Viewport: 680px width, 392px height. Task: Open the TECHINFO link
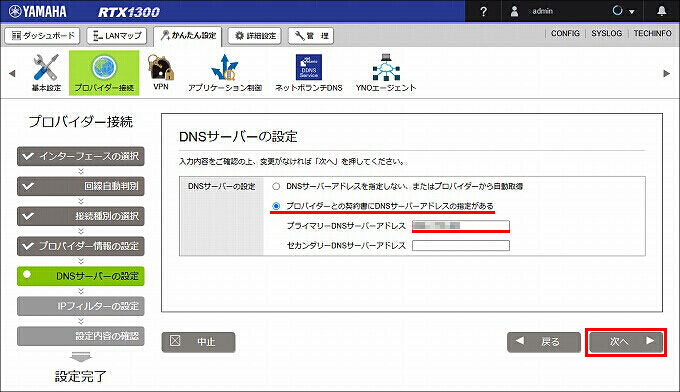tap(652, 33)
